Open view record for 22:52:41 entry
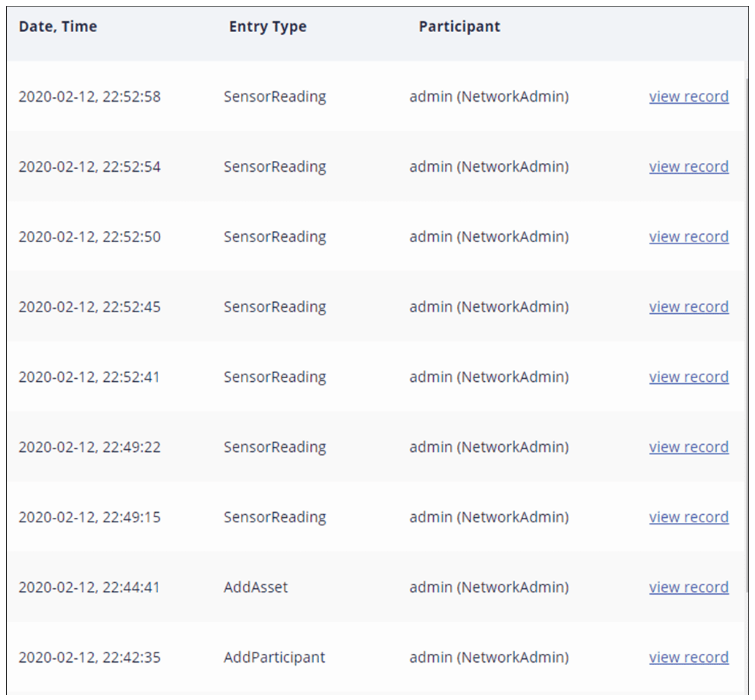The image size is (755, 700). pyautogui.click(x=688, y=377)
